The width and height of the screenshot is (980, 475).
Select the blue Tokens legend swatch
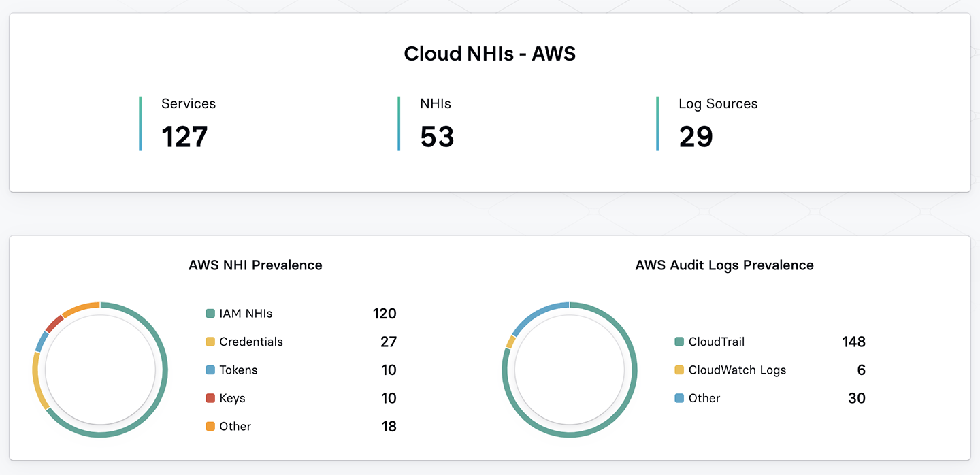(210, 370)
